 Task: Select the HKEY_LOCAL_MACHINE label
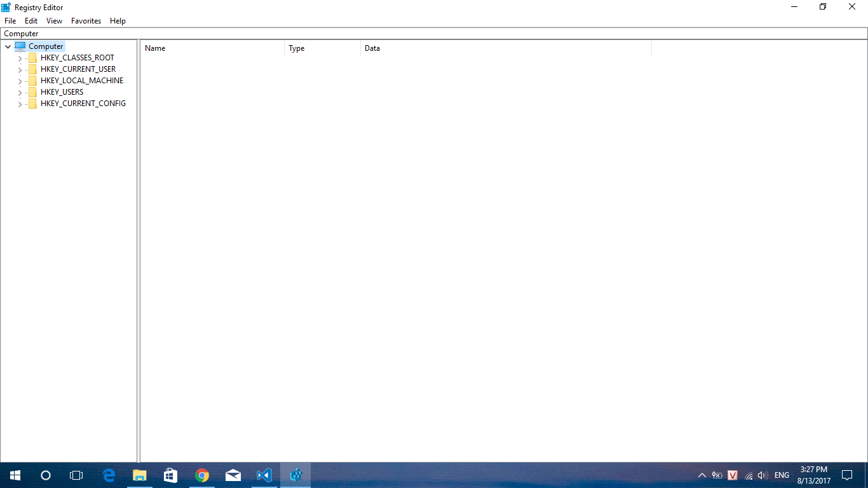(82, 81)
